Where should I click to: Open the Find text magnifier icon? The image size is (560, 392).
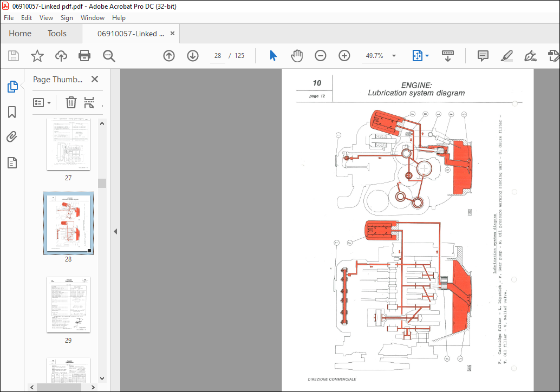(x=108, y=56)
